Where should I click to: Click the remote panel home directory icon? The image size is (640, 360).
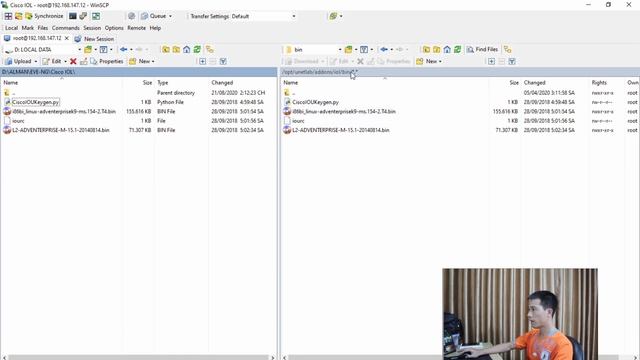click(447, 49)
